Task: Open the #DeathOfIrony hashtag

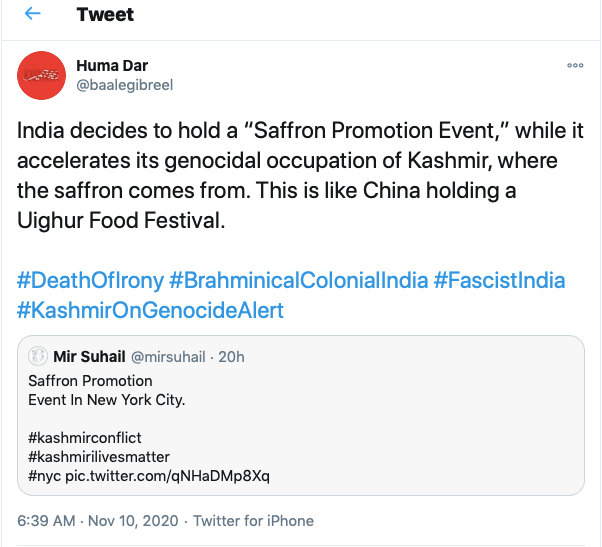Action: point(85,281)
